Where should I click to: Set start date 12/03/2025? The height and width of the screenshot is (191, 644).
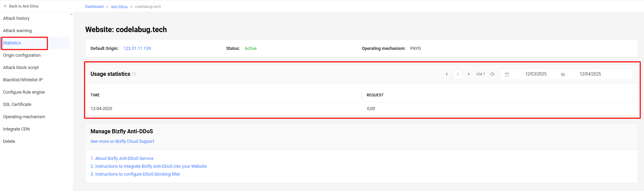click(536, 74)
